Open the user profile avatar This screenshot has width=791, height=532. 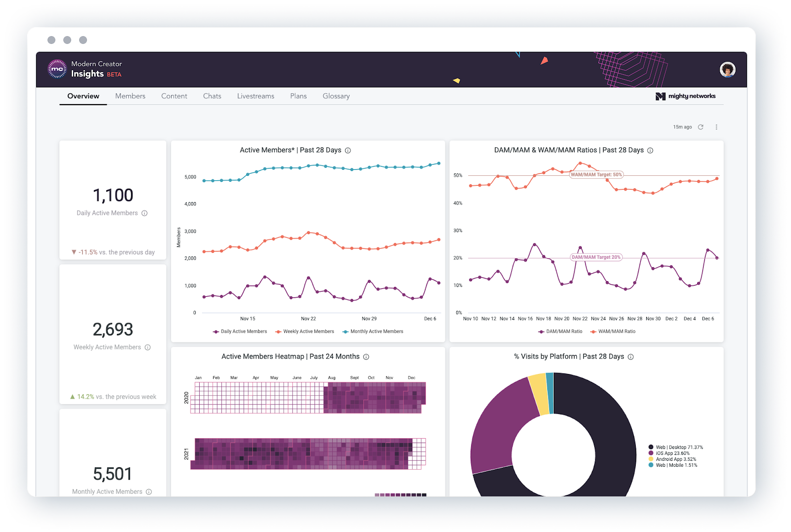tap(727, 70)
